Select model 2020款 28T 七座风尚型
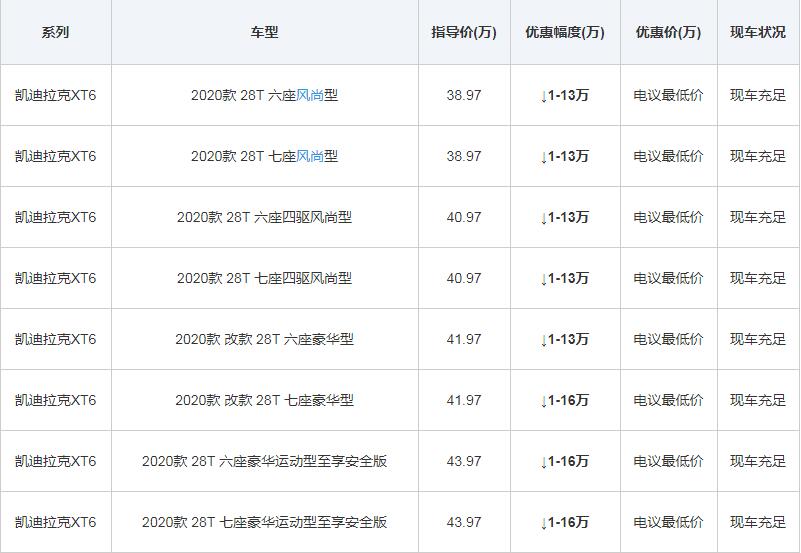The width and height of the screenshot is (801, 553). coord(264,156)
